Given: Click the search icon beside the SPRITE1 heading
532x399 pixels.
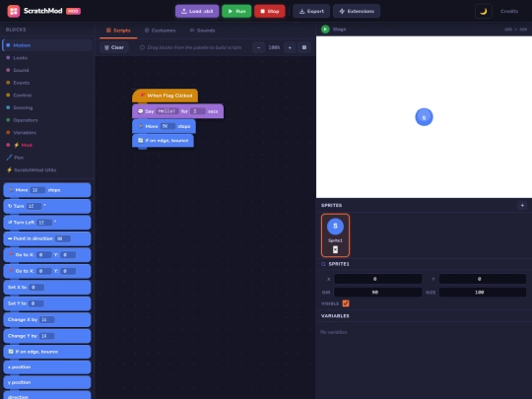Looking at the screenshot, I should pyautogui.click(x=323, y=264).
